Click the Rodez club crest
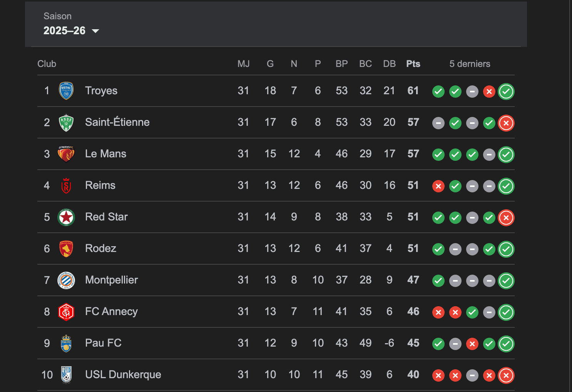 (x=66, y=249)
